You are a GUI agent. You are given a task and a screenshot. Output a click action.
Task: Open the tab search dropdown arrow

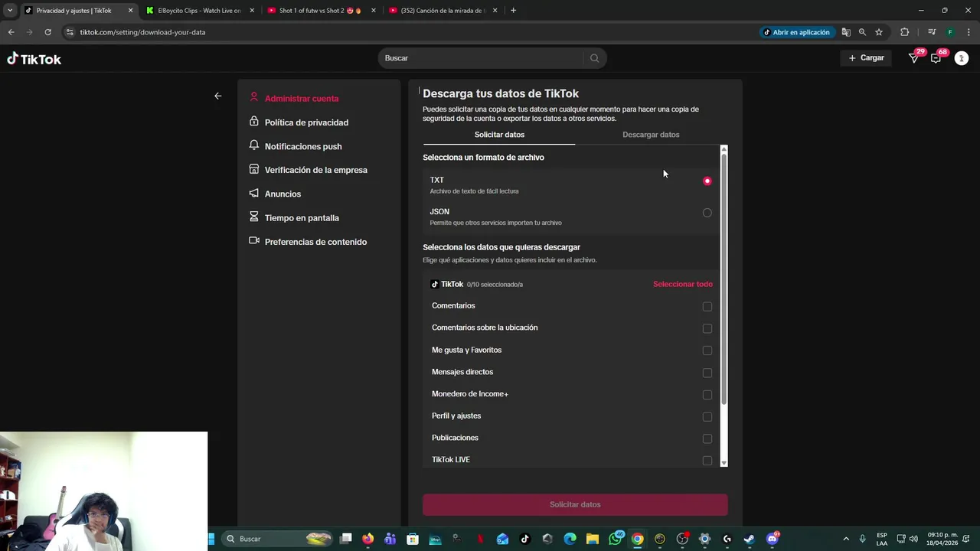(10, 11)
